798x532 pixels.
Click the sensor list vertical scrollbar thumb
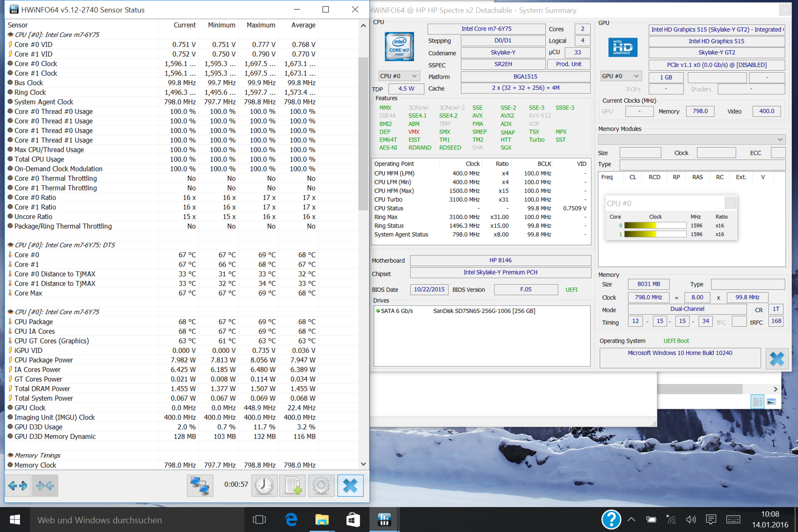click(x=364, y=134)
